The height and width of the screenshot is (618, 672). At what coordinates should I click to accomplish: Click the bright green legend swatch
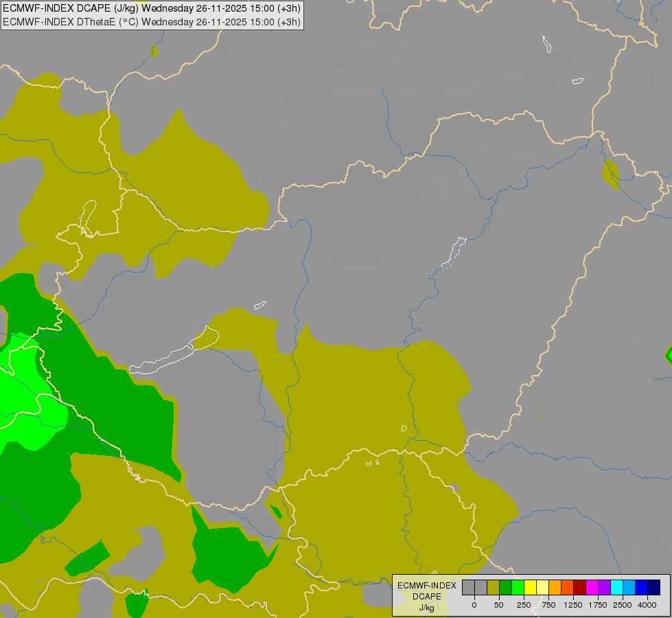click(518, 588)
